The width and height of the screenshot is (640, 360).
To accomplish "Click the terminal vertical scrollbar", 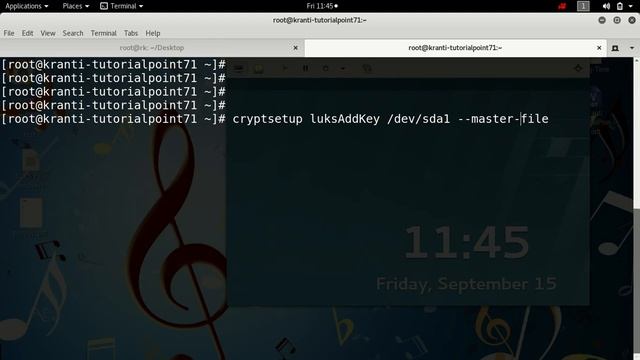I will pyautogui.click(x=637, y=208).
